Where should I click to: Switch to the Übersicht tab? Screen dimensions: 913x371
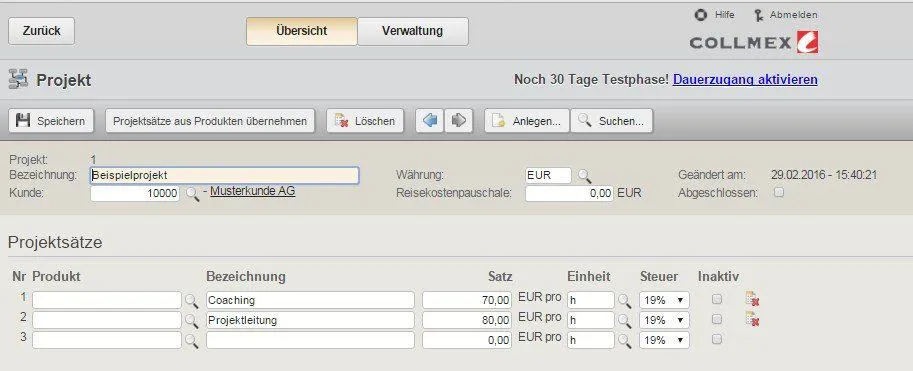302,31
